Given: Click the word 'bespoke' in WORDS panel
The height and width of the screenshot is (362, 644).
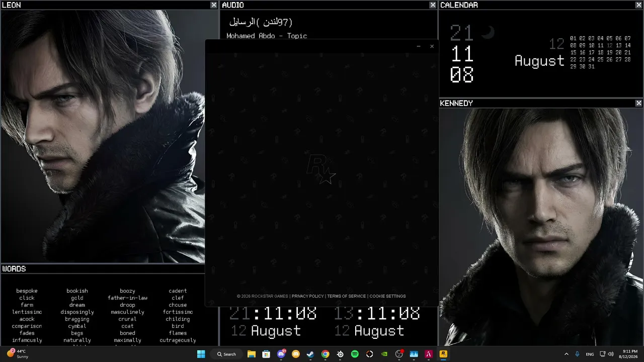Looking at the screenshot, I should [27, 291].
